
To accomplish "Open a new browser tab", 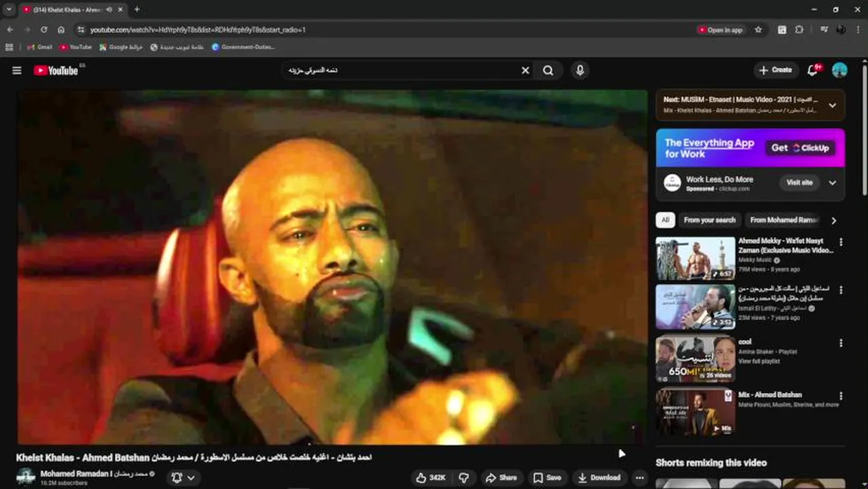I will [x=137, y=10].
